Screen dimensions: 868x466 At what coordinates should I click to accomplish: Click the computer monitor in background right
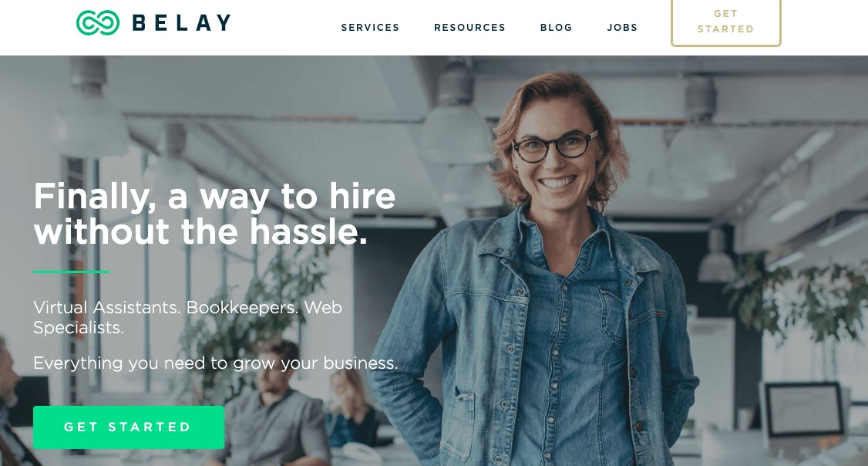coord(804,411)
